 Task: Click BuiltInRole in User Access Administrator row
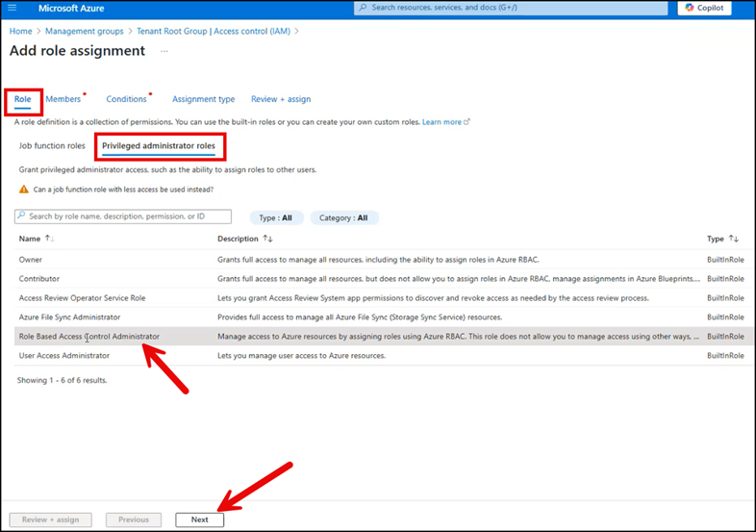pos(725,356)
